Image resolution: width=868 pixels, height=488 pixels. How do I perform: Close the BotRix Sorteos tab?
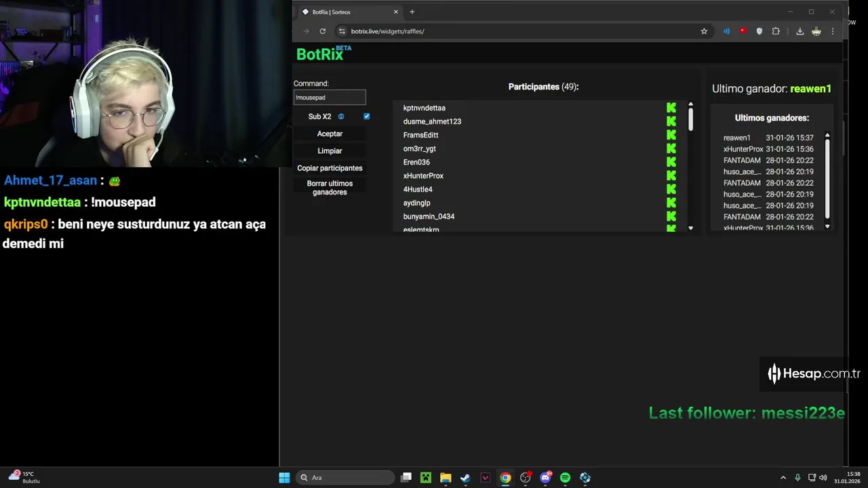tap(396, 12)
